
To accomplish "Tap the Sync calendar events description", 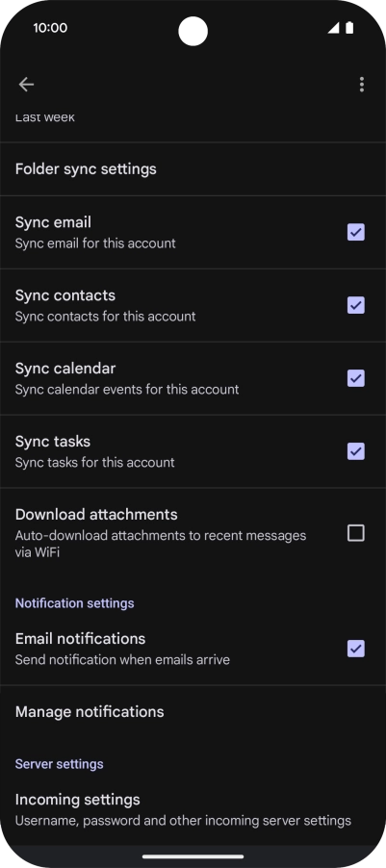I will tap(127, 389).
